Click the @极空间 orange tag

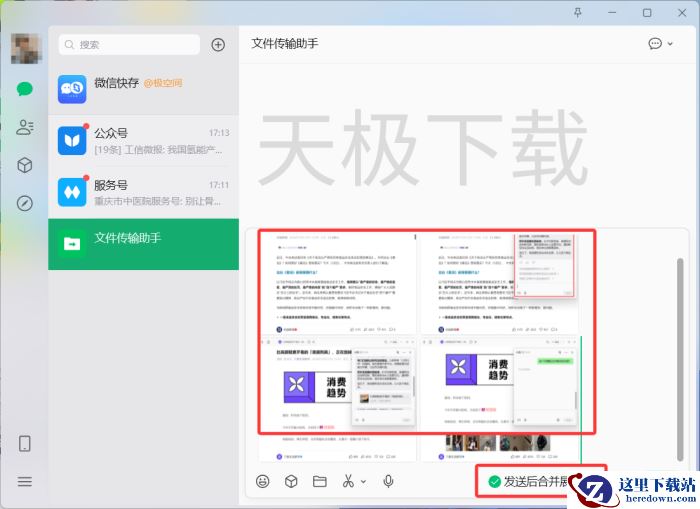point(163,83)
